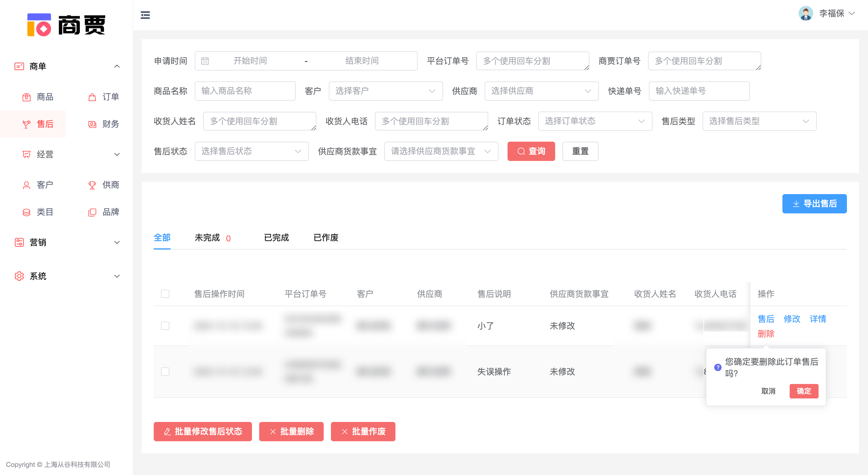Open the 商品 section in the sidebar
868x475 pixels.
coord(45,97)
